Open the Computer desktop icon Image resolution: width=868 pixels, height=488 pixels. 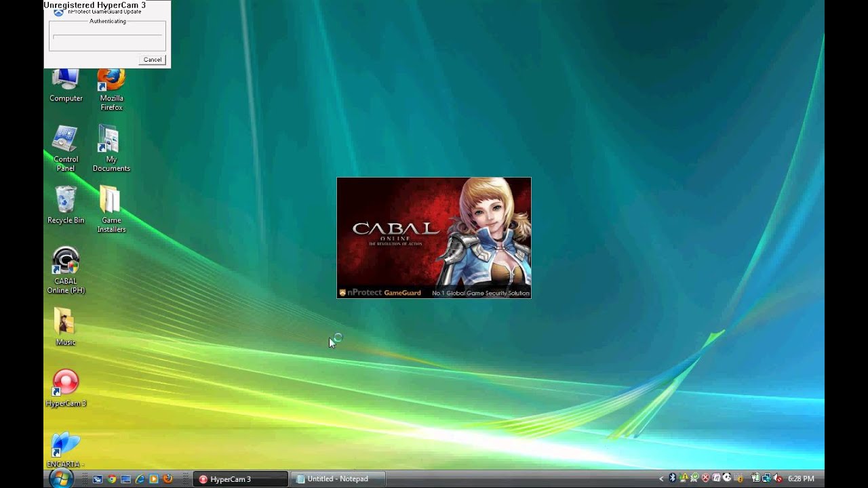point(66,86)
